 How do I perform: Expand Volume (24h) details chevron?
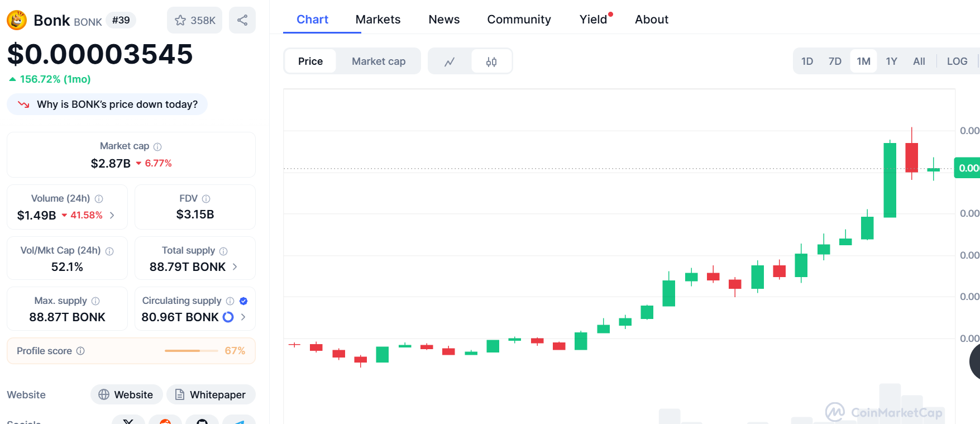coord(112,215)
